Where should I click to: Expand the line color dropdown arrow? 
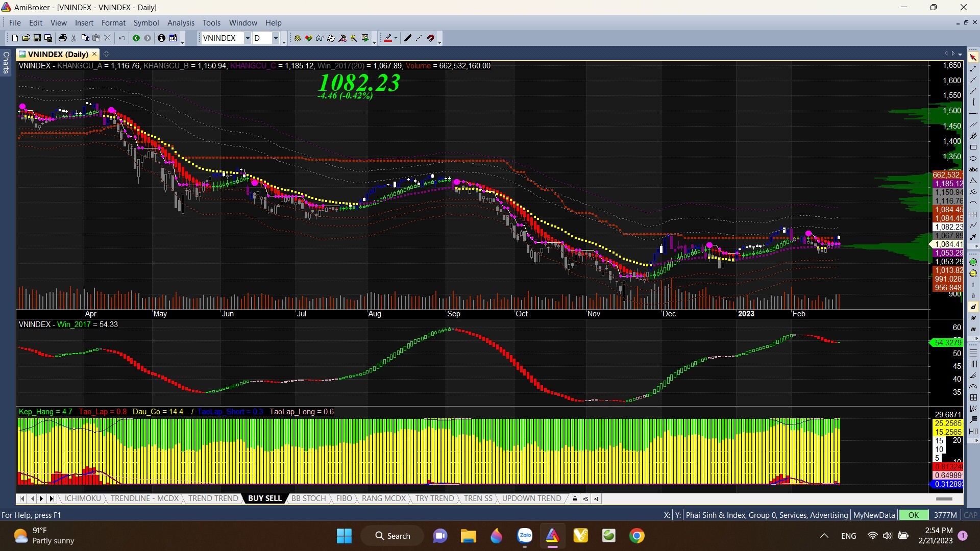396,38
